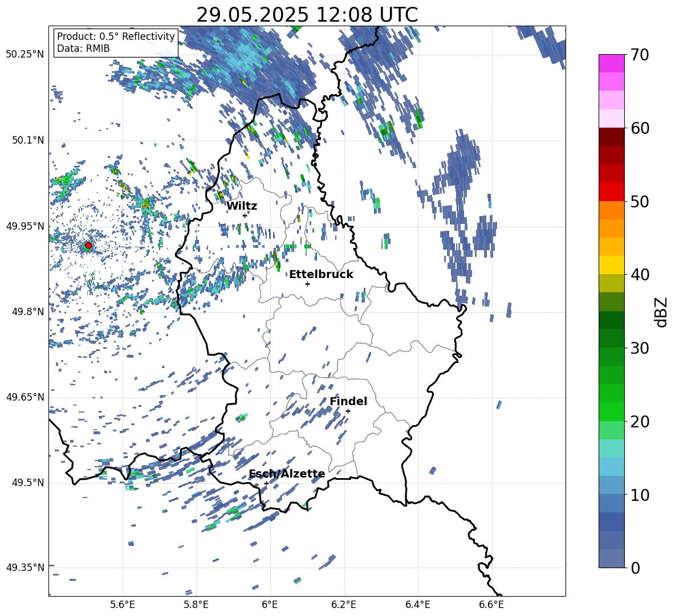Click the Findel city label
Viewport: 675px width, 616px height.
(x=348, y=401)
